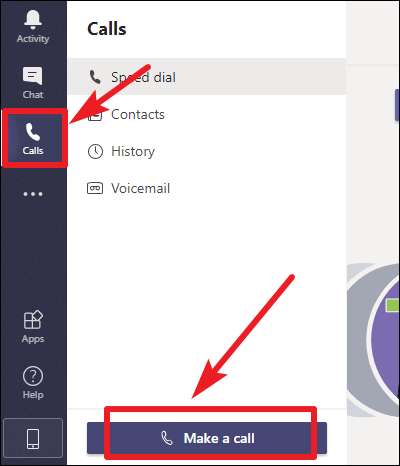The width and height of the screenshot is (400, 466).
Task: Click the Calls panel heading
Action: [x=107, y=29]
